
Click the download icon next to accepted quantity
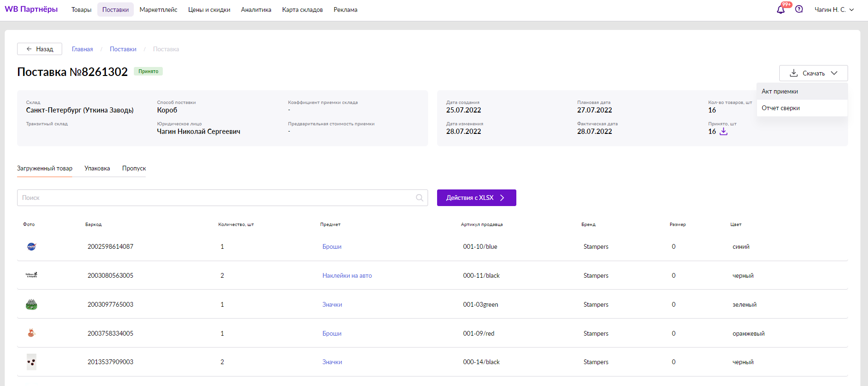(723, 132)
